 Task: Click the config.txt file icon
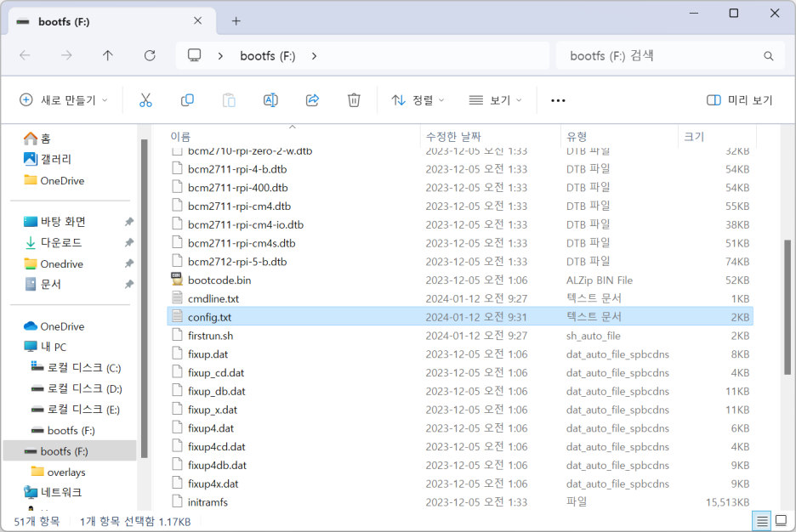[177, 317]
